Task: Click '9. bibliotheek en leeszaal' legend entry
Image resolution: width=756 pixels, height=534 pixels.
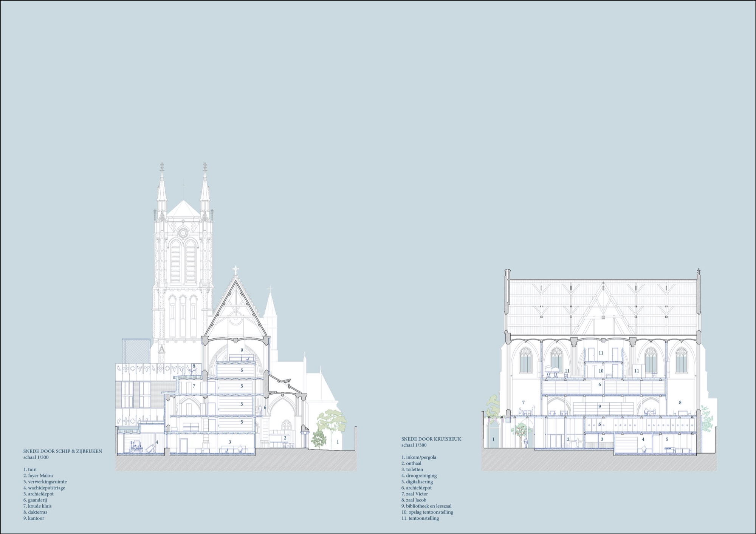Action: (x=426, y=506)
